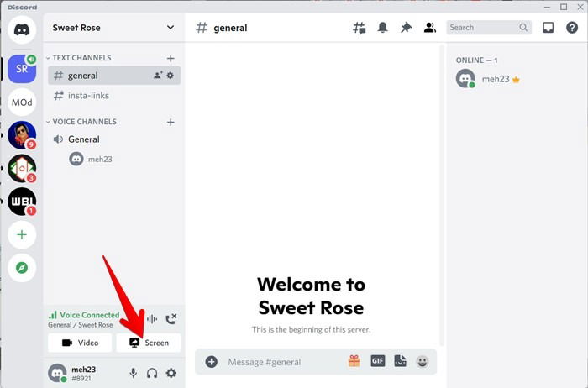The image size is (588, 388).
Task: Send a Nitro gift
Action: (354, 361)
